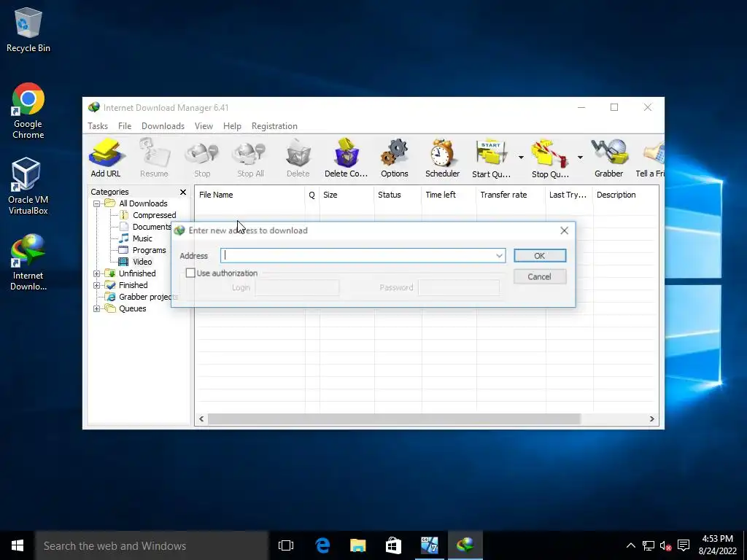Image resolution: width=747 pixels, height=560 pixels.
Task: Select the Programs category icon
Action: pyautogui.click(x=123, y=250)
